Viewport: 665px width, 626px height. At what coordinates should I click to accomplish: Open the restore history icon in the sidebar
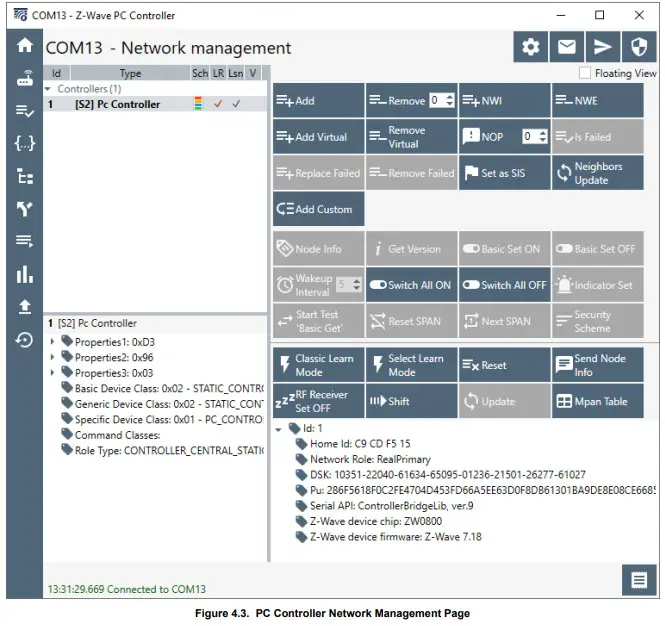pyautogui.click(x=25, y=339)
